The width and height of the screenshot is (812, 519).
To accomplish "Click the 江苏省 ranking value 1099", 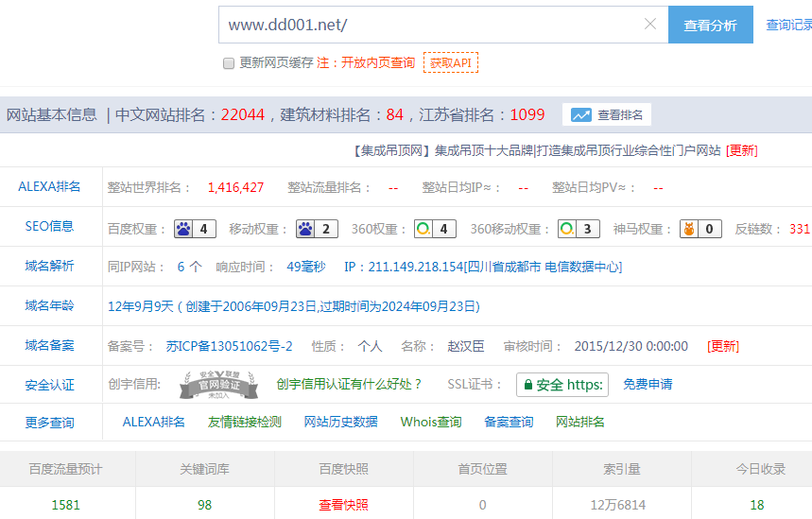I will point(527,114).
